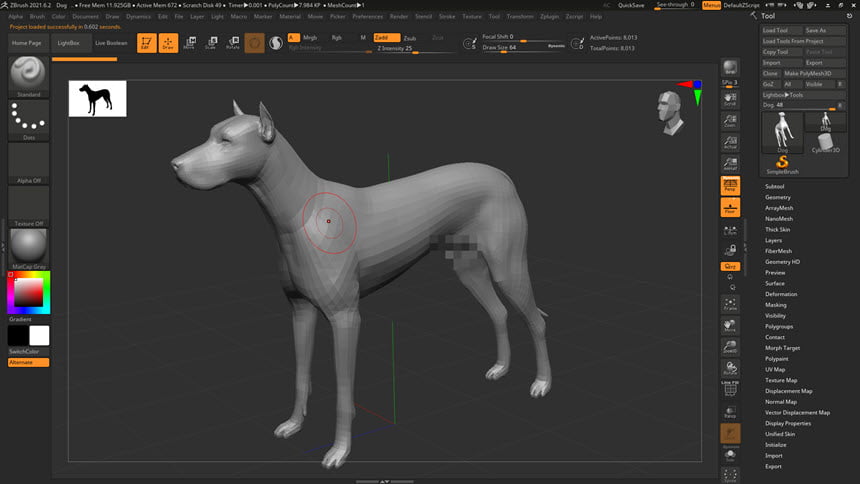
Task: Open the Brush menu
Action: [x=37, y=16]
